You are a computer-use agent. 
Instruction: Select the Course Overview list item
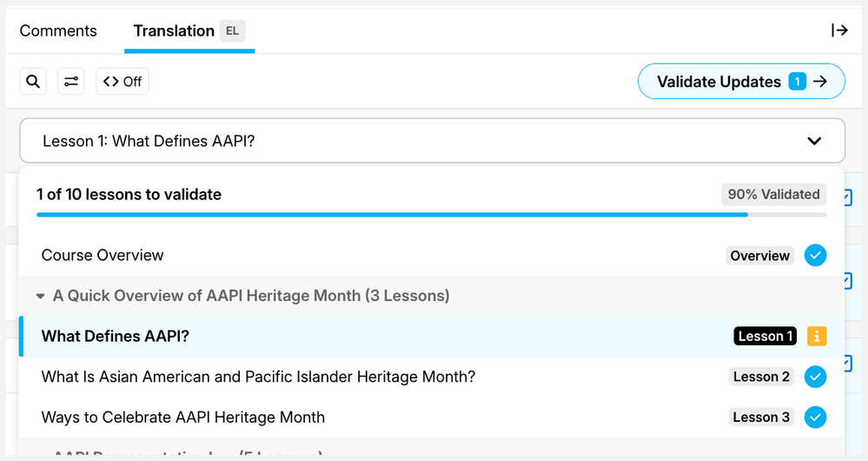[103, 256]
